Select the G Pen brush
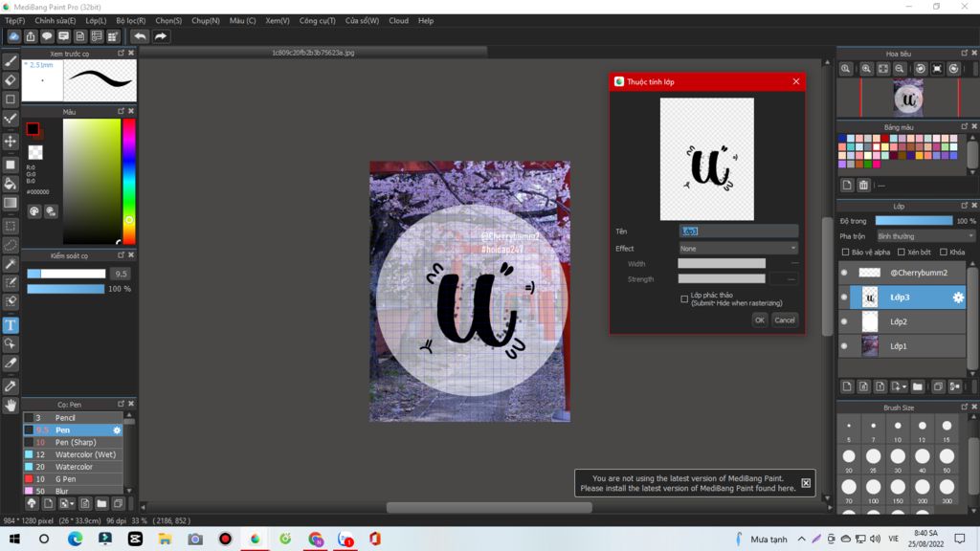 pyautogui.click(x=73, y=479)
